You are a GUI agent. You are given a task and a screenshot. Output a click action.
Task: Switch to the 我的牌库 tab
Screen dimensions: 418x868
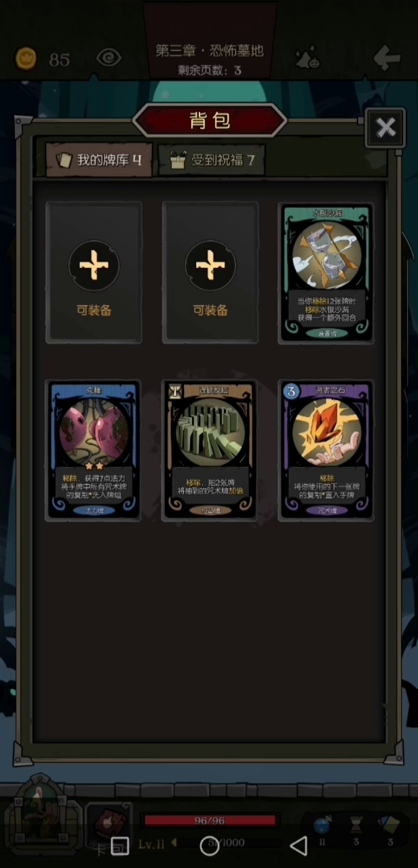click(99, 160)
